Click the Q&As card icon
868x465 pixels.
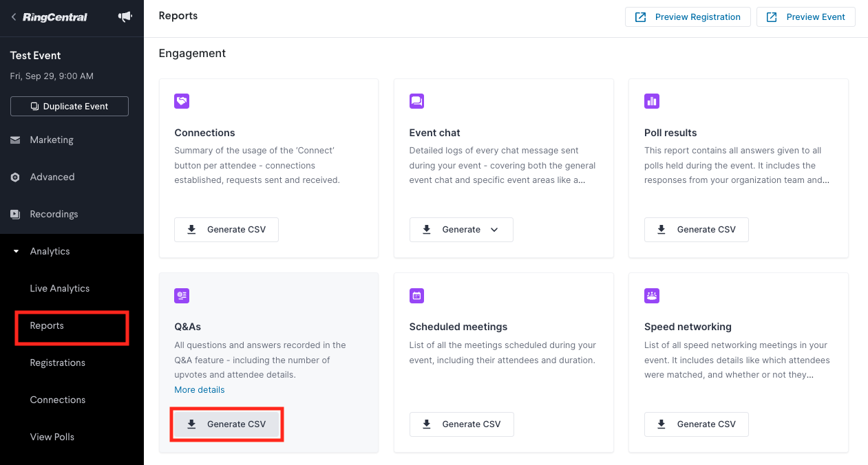coord(182,296)
